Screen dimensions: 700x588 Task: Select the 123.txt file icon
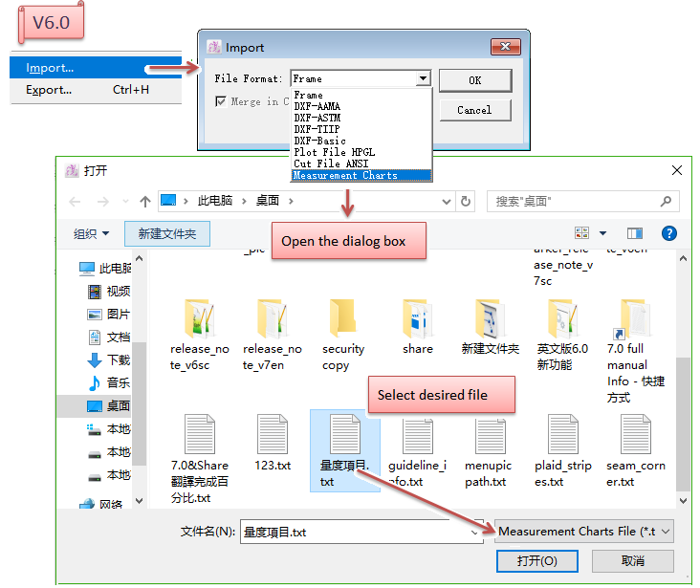273,437
